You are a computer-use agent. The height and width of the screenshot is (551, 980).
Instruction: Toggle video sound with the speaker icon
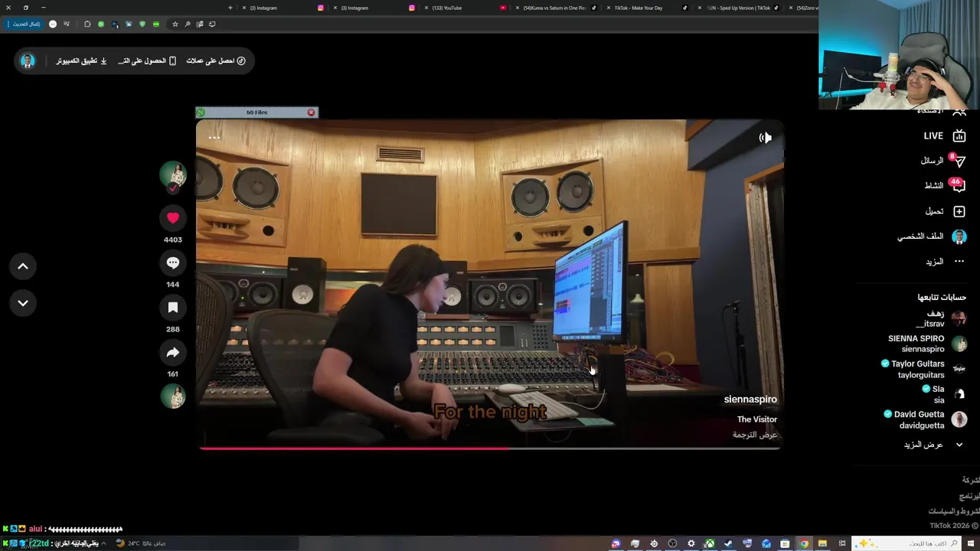click(x=765, y=138)
